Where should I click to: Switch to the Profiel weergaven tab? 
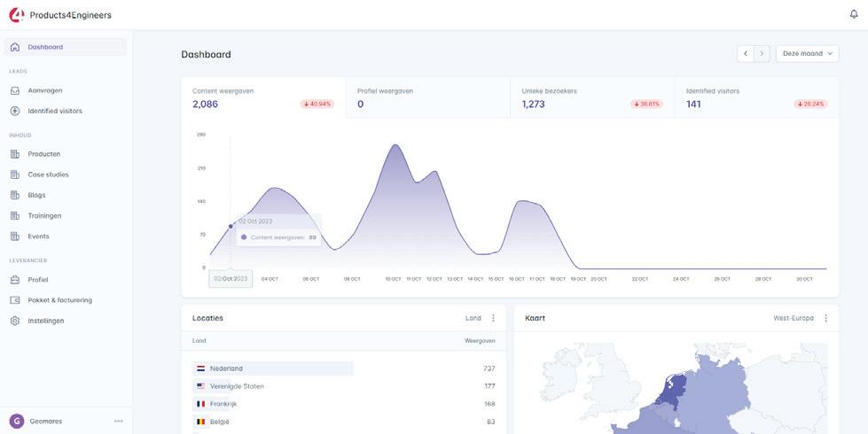tap(428, 97)
